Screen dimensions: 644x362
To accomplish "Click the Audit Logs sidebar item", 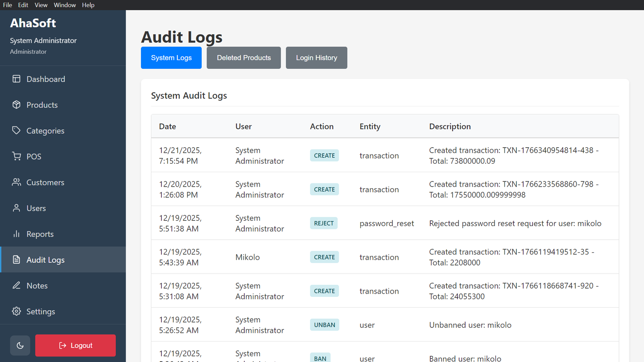I will 45,260.
